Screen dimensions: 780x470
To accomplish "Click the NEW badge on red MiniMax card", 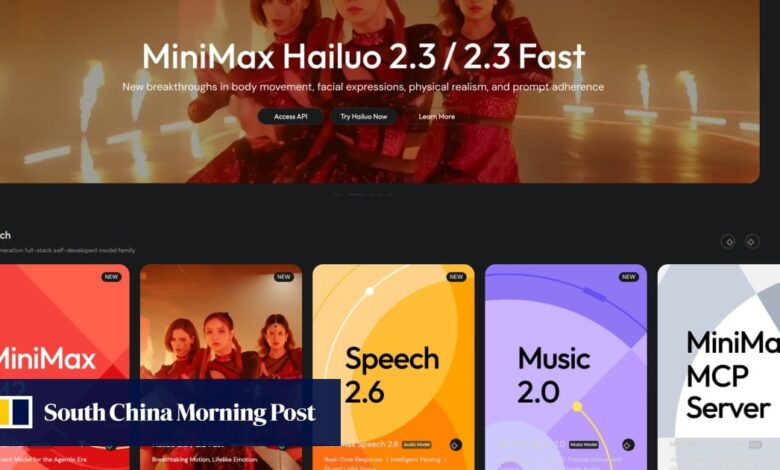I will pyautogui.click(x=111, y=277).
